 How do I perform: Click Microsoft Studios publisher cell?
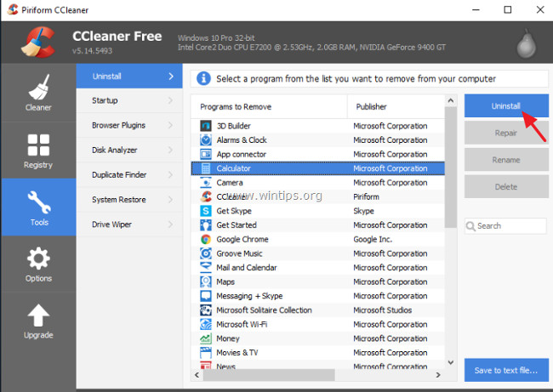(x=383, y=310)
